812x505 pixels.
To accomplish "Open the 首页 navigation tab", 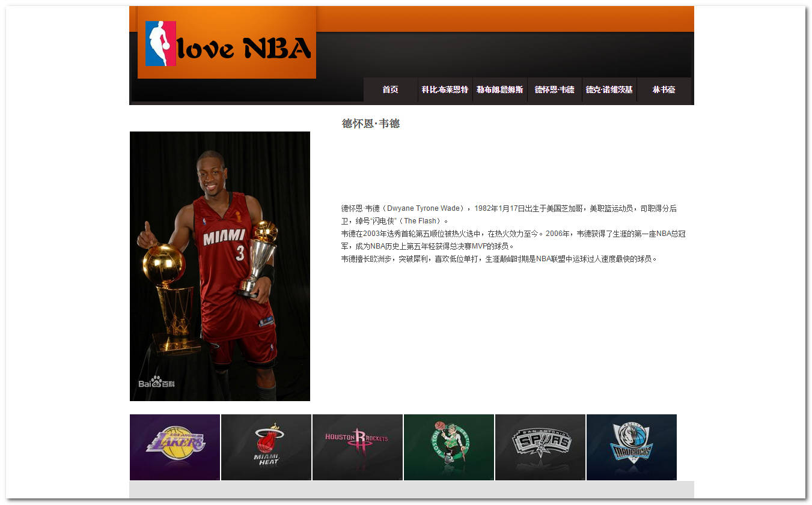I will [391, 89].
